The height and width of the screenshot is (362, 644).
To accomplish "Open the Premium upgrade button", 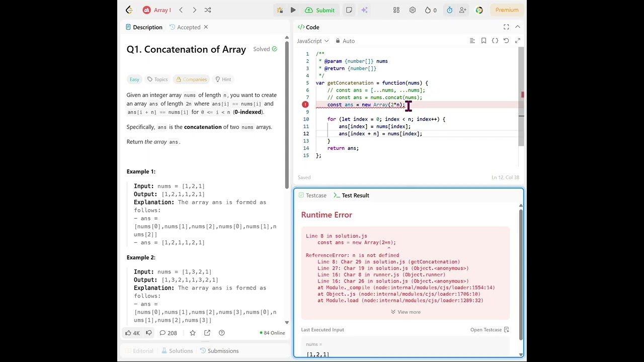I will coord(507,10).
